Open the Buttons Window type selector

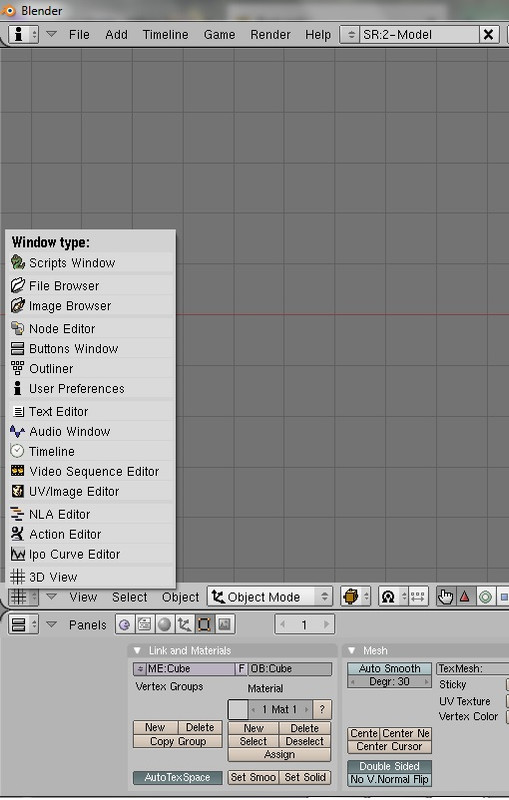23,624
